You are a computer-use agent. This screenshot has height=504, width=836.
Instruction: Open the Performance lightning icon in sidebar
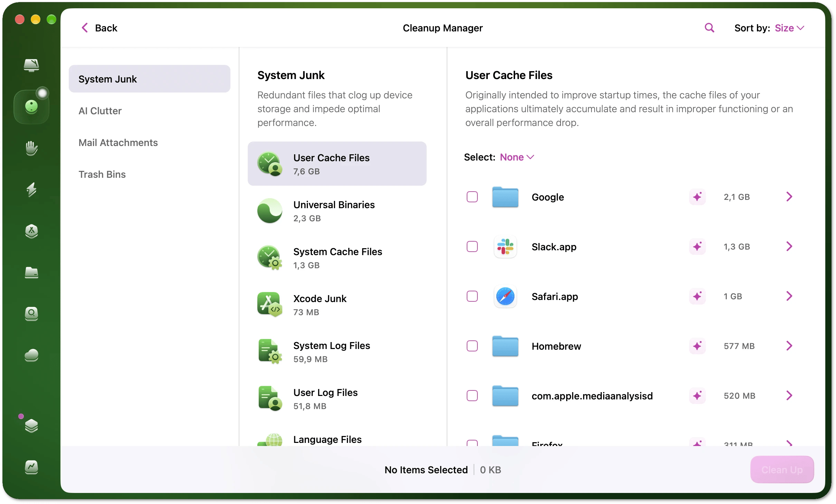tap(31, 190)
